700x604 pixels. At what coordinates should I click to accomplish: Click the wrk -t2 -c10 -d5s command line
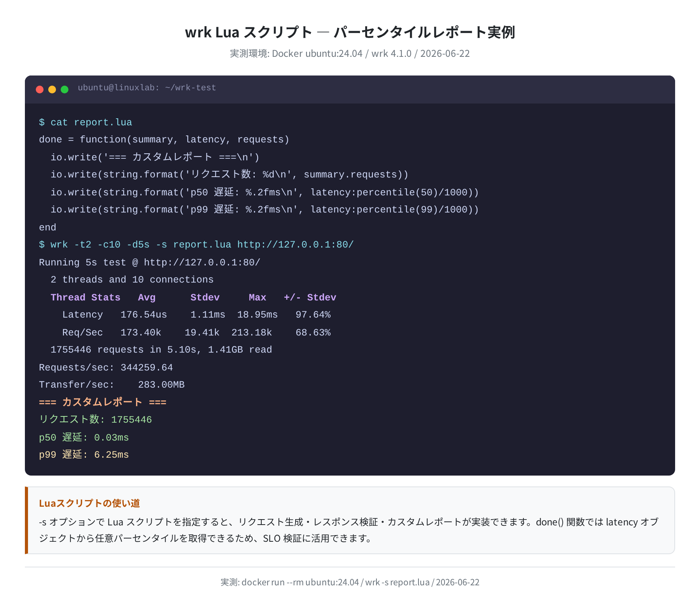196,245
